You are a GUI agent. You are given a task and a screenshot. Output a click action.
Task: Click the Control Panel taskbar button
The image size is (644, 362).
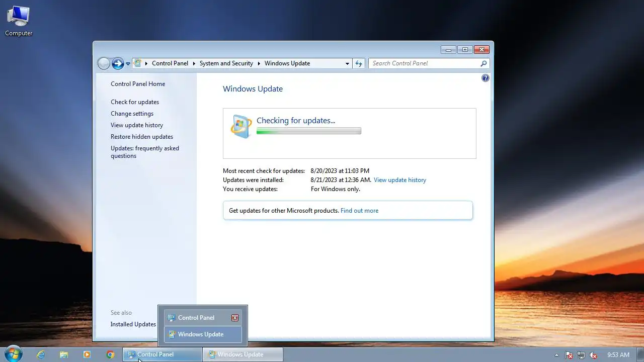(163, 354)
